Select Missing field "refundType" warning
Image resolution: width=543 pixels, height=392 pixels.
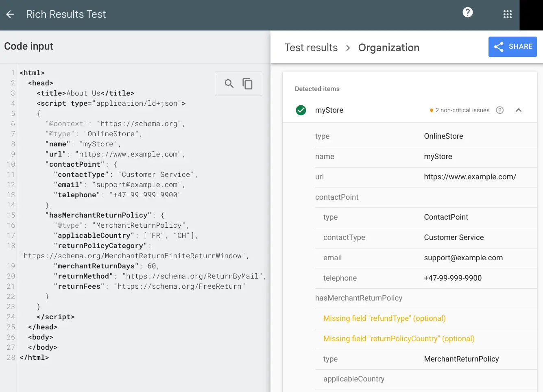[384, 318]
